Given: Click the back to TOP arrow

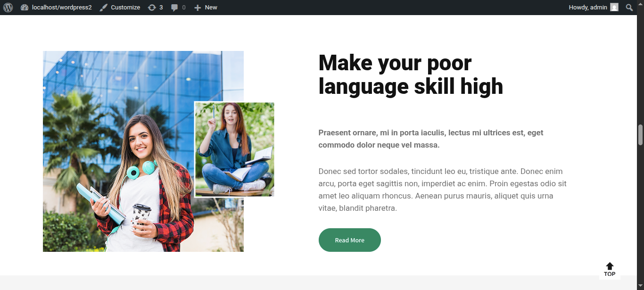Looking at the screenshot, I should click(610, 266).
